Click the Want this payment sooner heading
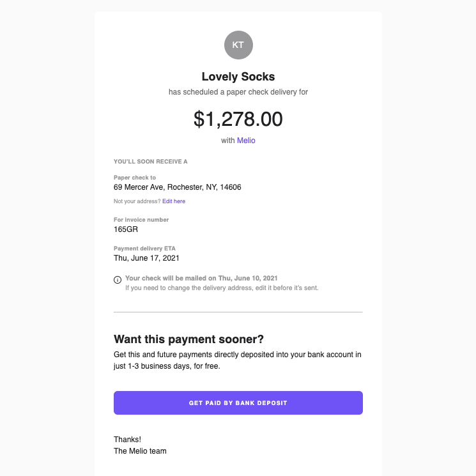This screenshot has width=476, height=476. (x=188, y=339)
